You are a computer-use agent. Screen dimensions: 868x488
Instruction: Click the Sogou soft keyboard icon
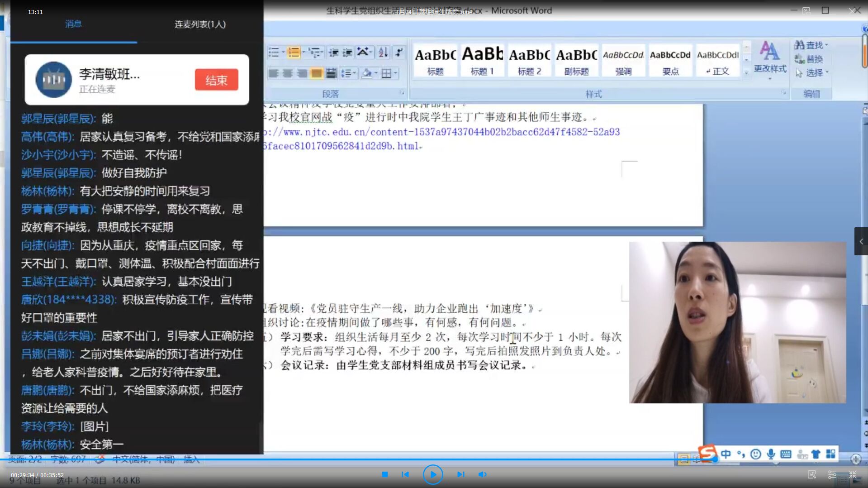click(786, 454)
